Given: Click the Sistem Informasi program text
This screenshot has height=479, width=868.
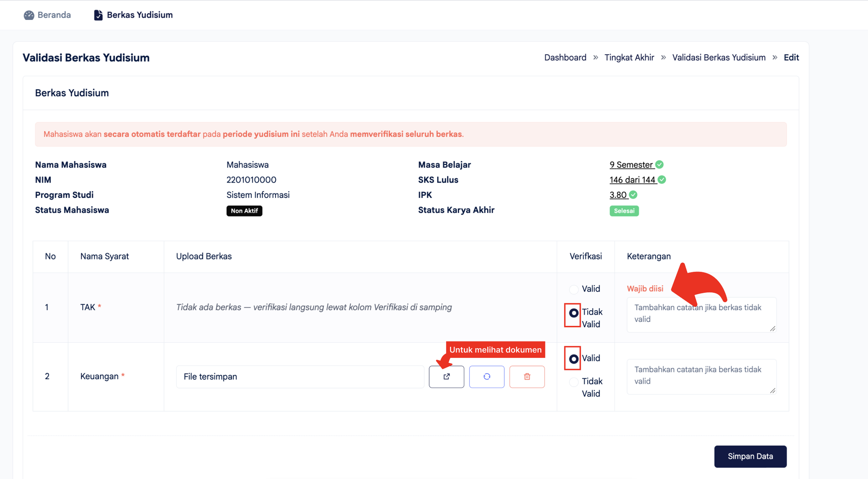Looking at the screenshot, I should pos(258,195).
